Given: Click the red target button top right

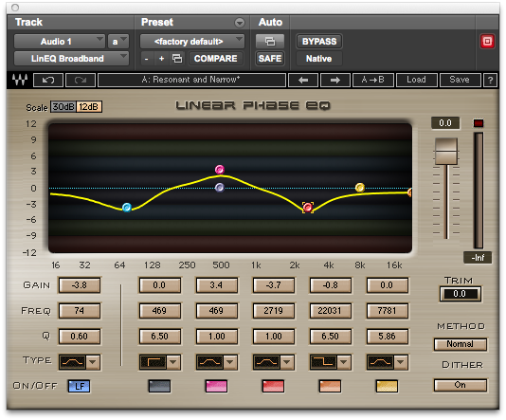Looking at the screenshot, I should [487, 42].
